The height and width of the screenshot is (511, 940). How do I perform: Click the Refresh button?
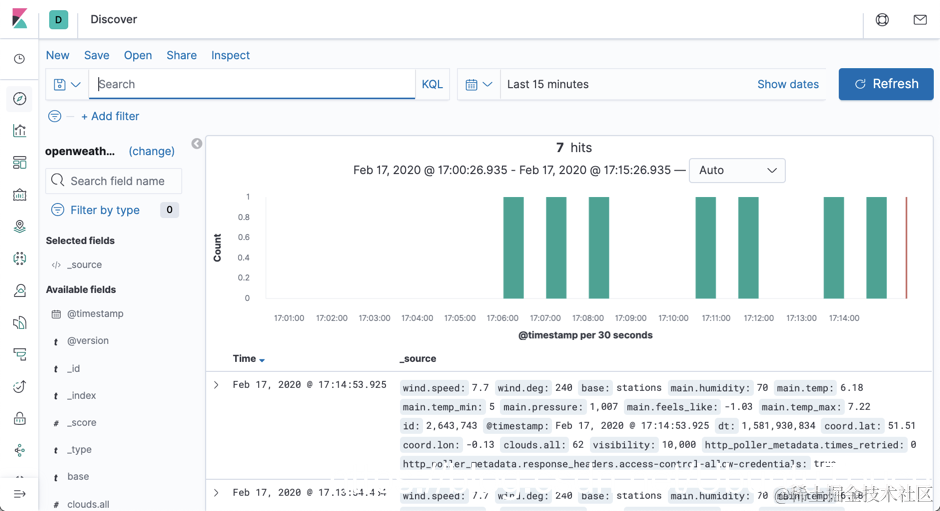click(x=886, y=84)
